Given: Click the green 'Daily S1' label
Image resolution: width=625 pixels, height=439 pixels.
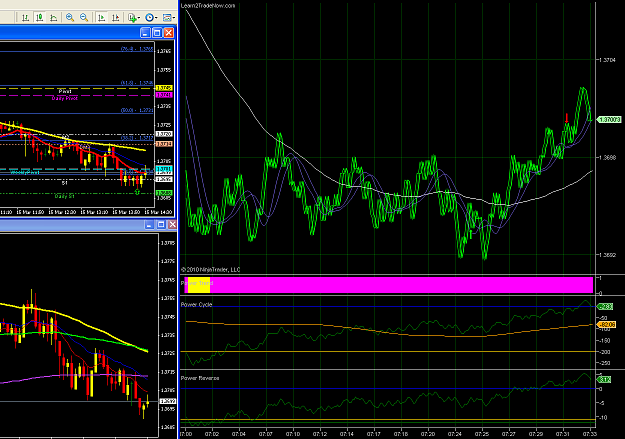Looking at the screenshot, I should 65,196.
